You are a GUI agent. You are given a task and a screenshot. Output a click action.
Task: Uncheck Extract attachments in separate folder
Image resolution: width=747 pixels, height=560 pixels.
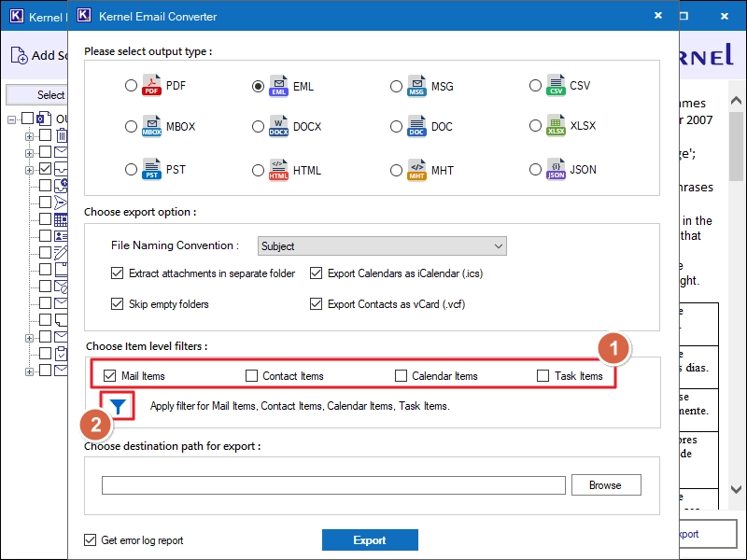[118, 273]
